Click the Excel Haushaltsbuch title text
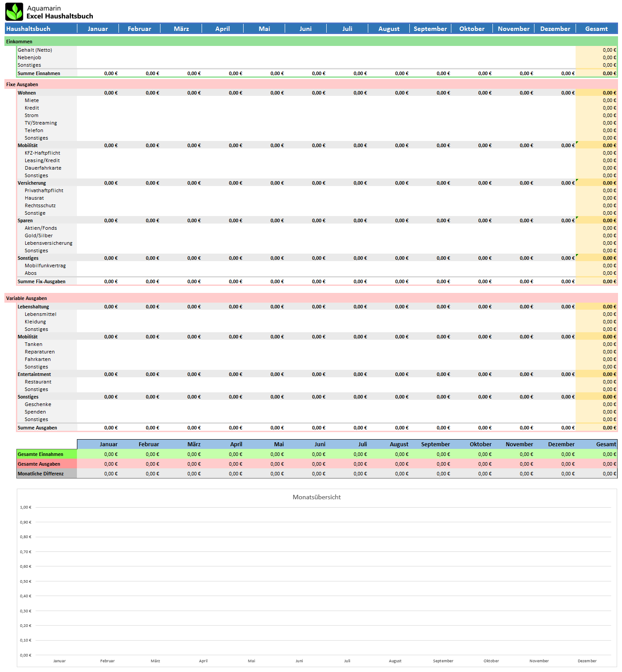 tap(60, 16)
